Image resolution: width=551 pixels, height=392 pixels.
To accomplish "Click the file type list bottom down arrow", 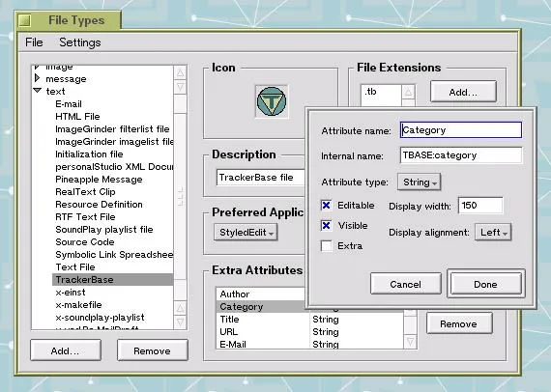I will tap(180, 322).
